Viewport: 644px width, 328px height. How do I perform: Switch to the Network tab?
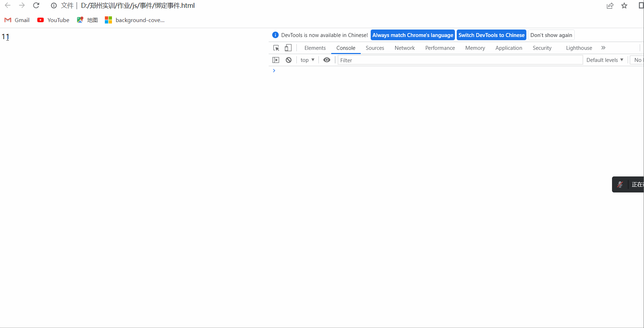pos(404,48)
